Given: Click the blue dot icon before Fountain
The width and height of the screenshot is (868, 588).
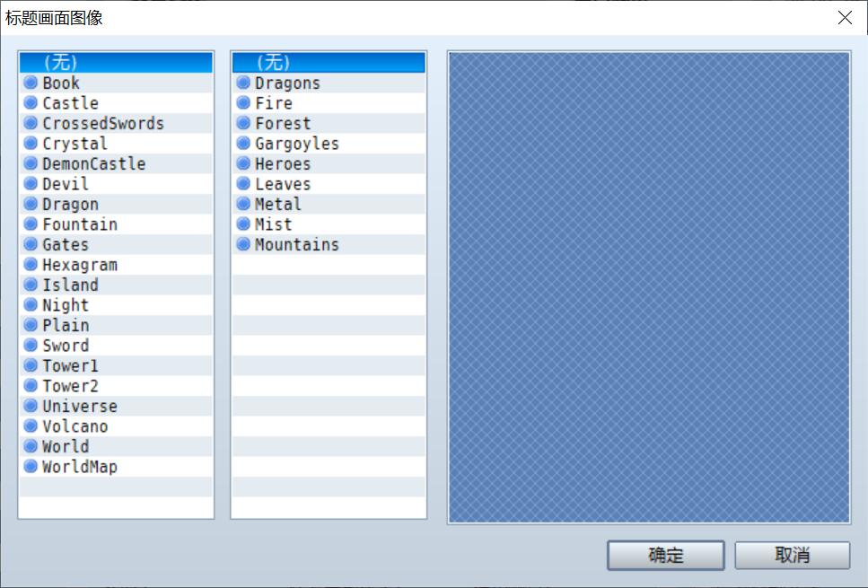Looking at the screenshot, I should 31,224.
